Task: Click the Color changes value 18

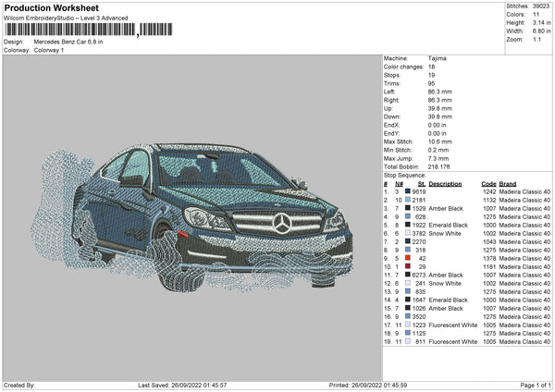Action: tap(431, 67)
